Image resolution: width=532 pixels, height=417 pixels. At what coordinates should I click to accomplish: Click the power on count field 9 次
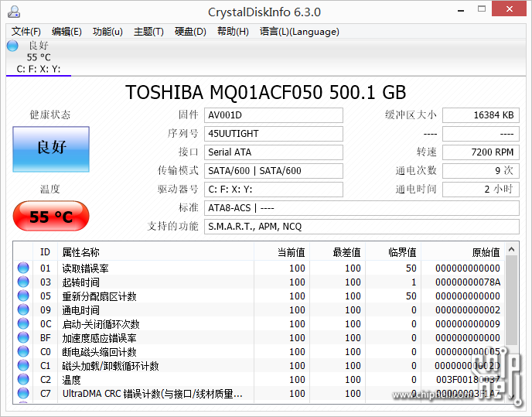point(481,170)
